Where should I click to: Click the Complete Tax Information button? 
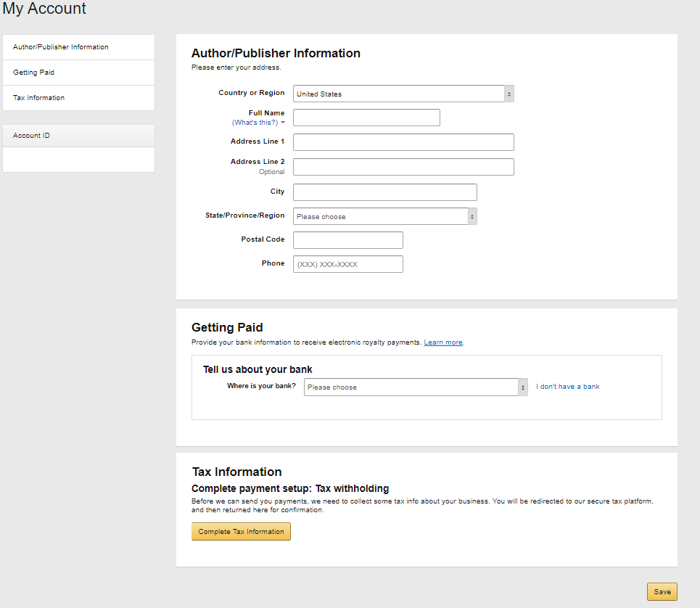pos(241,532)
